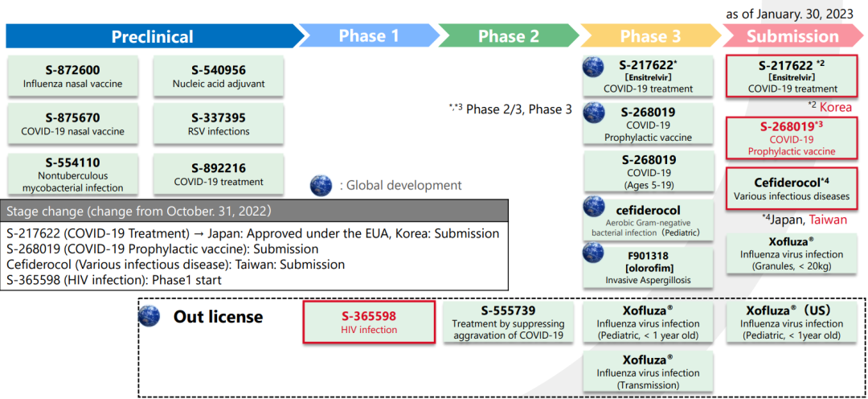Click the '*4 Japan, Taiwan' footnote
The height and width of the screenshot is (399, 868).
point(805,220)
